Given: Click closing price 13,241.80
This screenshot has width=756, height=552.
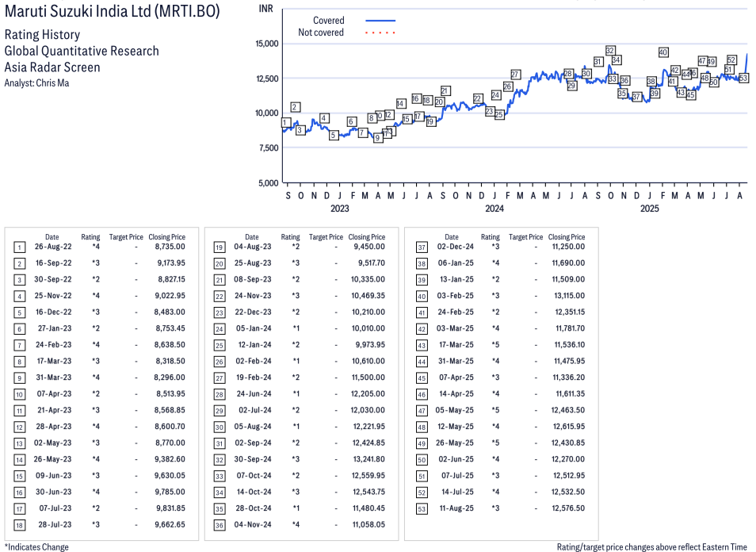Looking at the screenshot, I should [x=368, y=459].
